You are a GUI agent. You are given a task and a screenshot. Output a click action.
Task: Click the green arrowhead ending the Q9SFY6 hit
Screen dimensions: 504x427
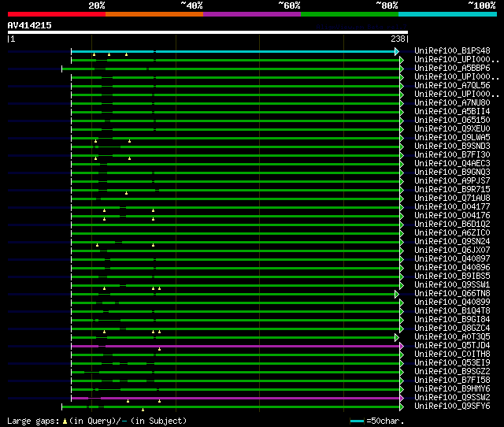coord(402,407)
